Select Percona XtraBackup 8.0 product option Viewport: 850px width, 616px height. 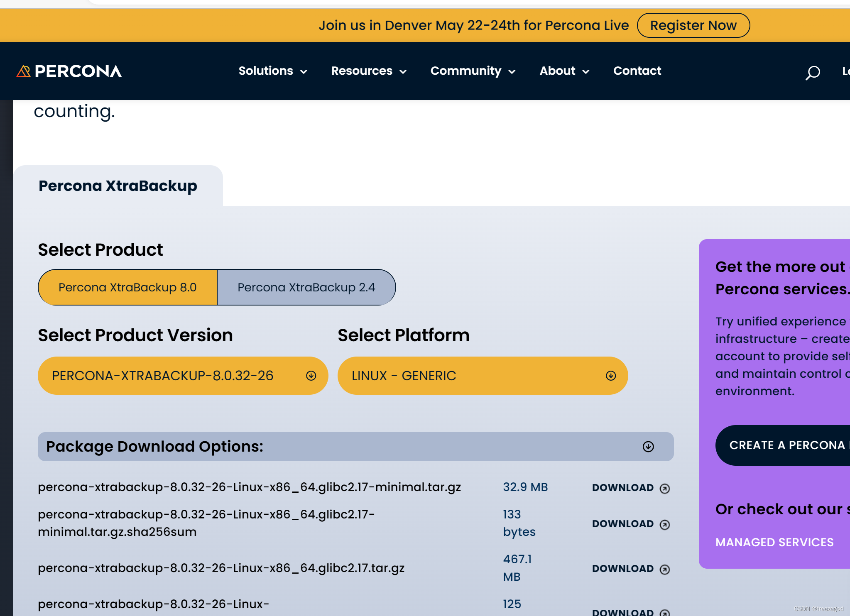coord(127,287)
